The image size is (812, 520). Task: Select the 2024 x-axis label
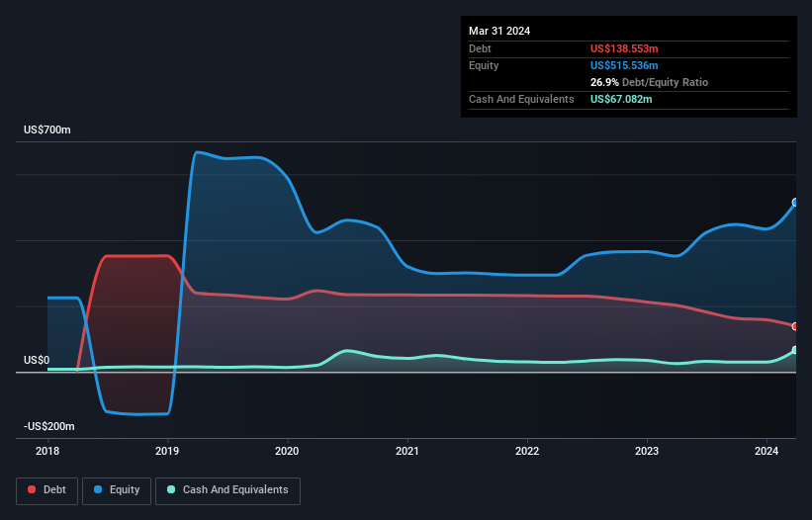pos(767,451)
